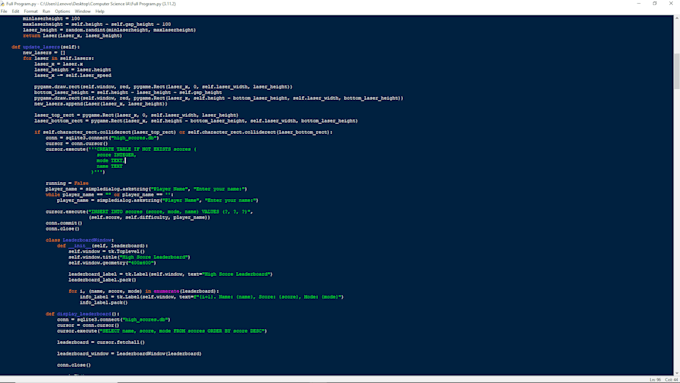This screenshot has width=680, height=383.
Task: Click the 'for i, (name, score, mode)' line
Action: (x=144, y=291)
